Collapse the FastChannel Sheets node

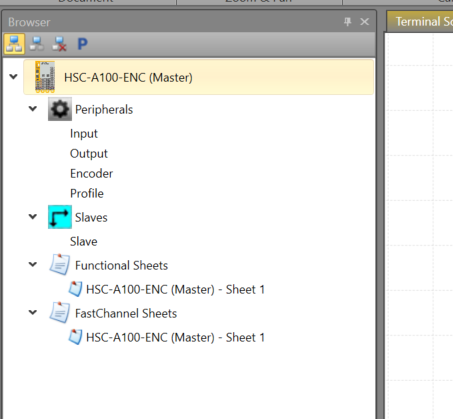(x=33, y=313)
